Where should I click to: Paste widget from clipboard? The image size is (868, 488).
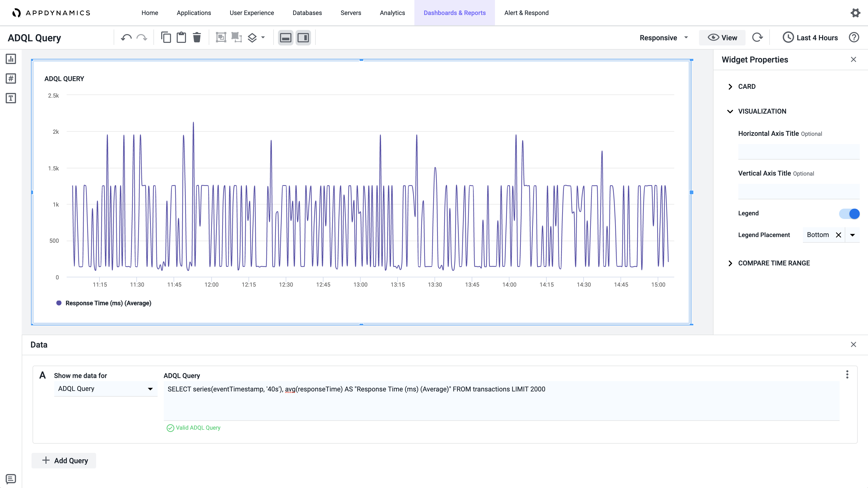pos(181,37)
